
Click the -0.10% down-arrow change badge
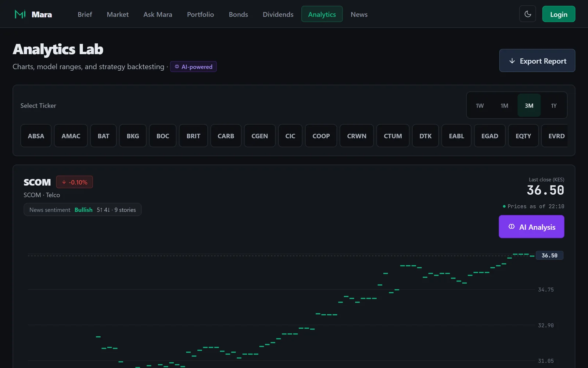click(x=75, y=182)
